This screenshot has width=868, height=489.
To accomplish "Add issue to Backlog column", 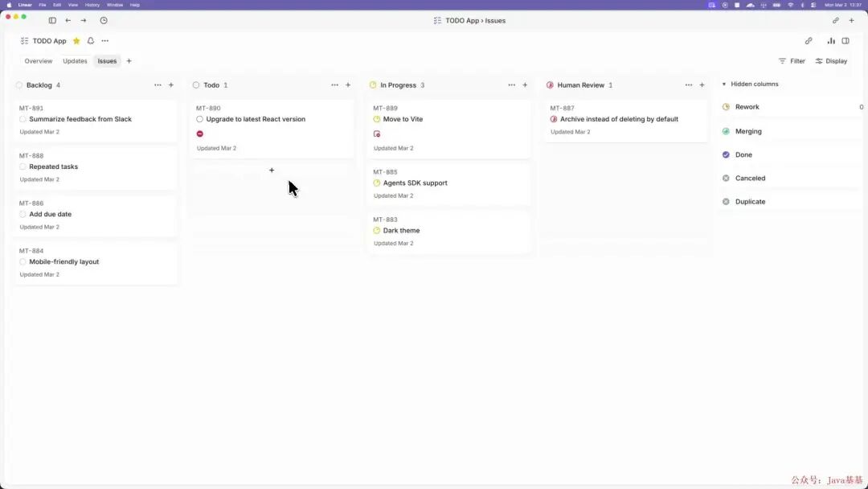I will pyautogui.click(x=171, y=85).
